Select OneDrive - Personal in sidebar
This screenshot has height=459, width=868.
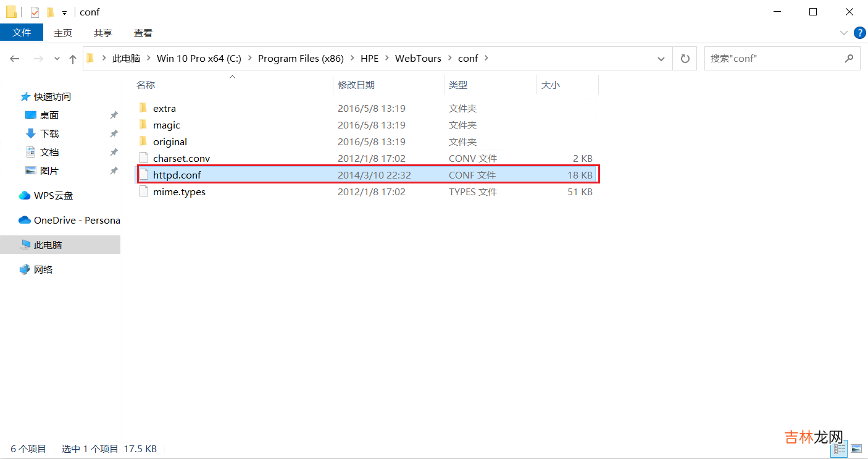pyautogui.click(x=68, y=220)
